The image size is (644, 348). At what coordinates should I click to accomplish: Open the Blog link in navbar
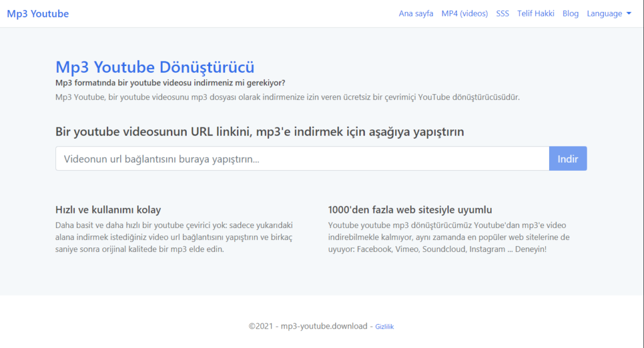(x=570, y=14)
